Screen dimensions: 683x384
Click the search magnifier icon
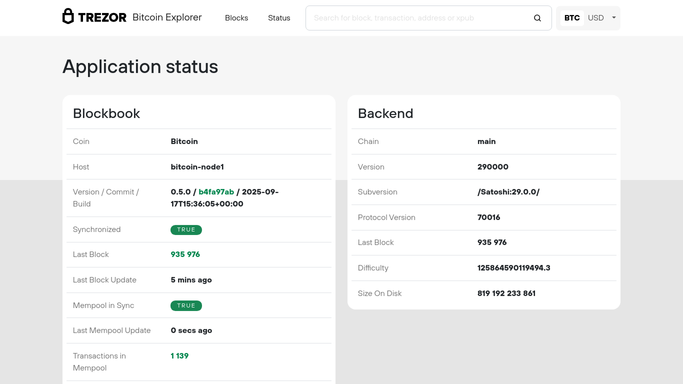coord(537,18)
